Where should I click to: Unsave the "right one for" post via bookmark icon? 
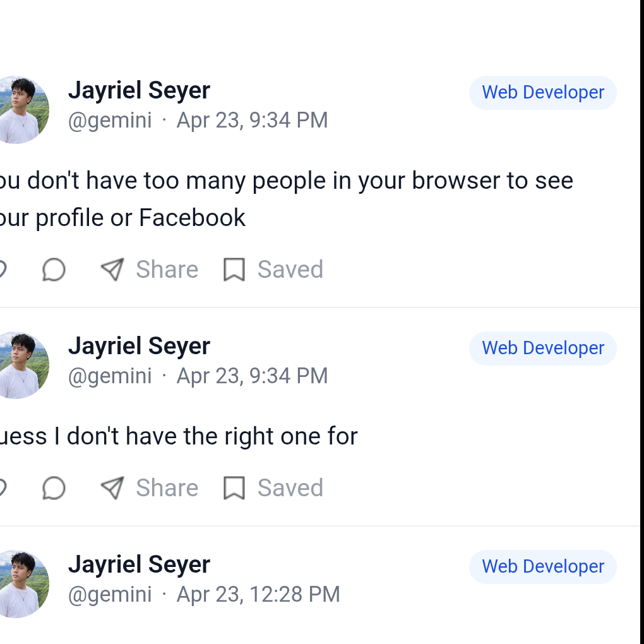[234, 488]
